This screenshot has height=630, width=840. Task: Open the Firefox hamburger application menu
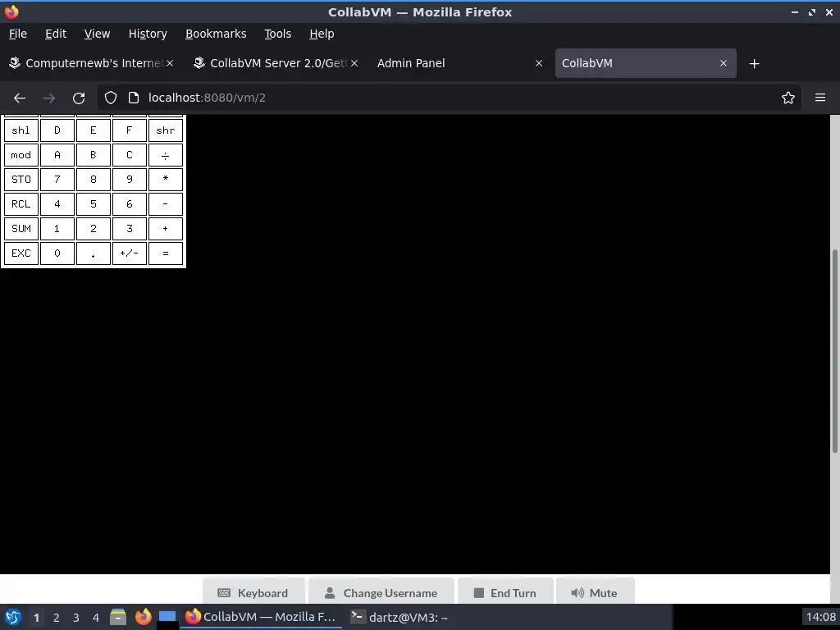click(820, 98)
